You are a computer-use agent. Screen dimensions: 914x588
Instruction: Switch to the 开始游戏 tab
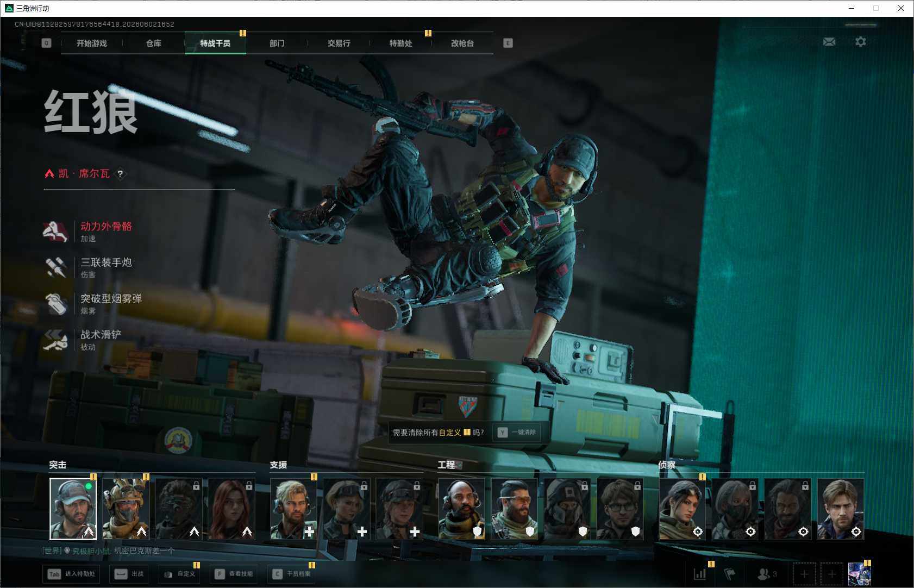tap(92, 43)
